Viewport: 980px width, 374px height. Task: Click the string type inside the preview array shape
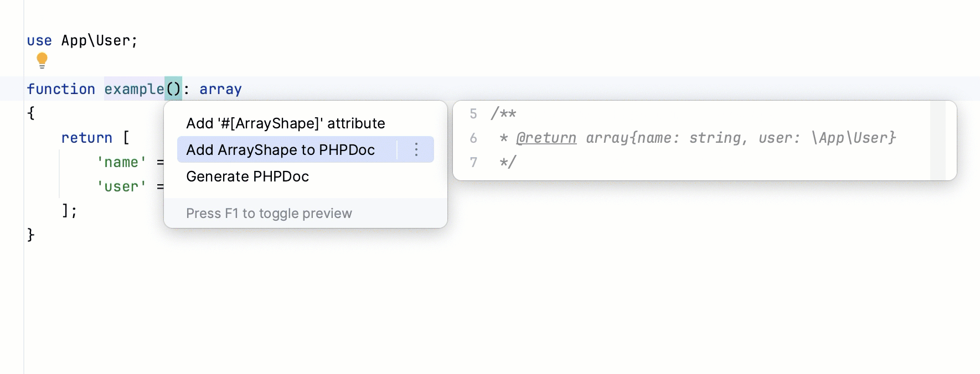(716, 138)
